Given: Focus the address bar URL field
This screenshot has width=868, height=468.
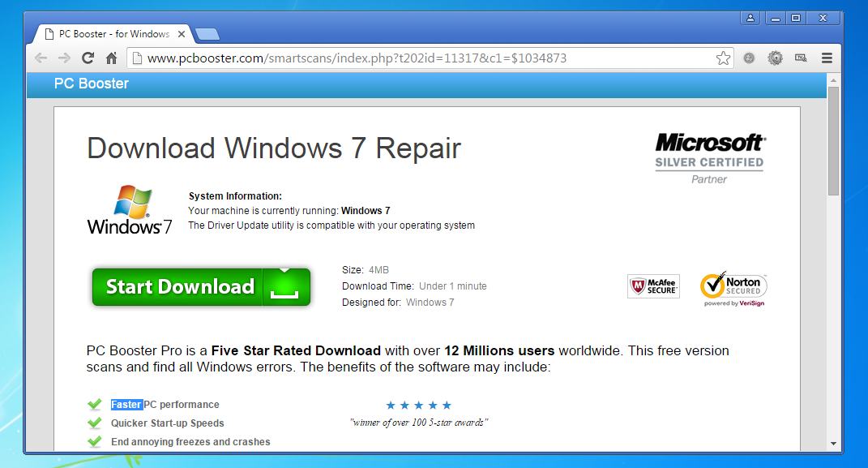Looking at the screenshot, I should (429, 58).
